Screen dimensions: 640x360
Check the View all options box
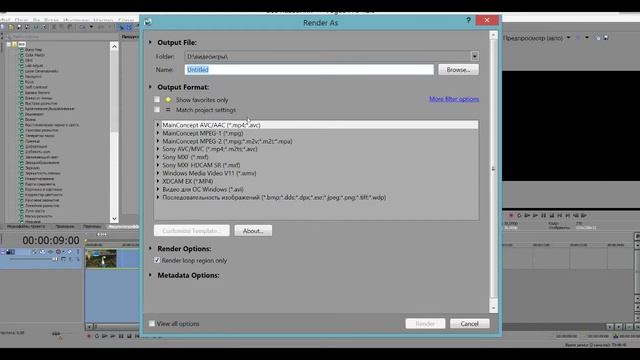(152, 323)
